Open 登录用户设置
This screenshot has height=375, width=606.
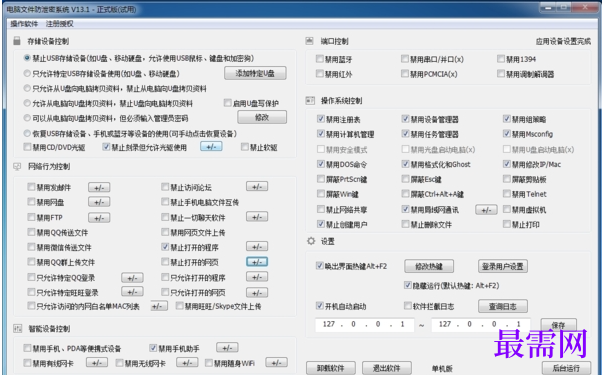tap(502, 266)
